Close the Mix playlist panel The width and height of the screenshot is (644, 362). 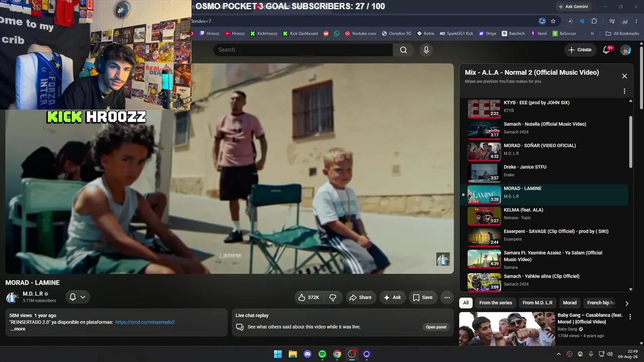(624, 76)
